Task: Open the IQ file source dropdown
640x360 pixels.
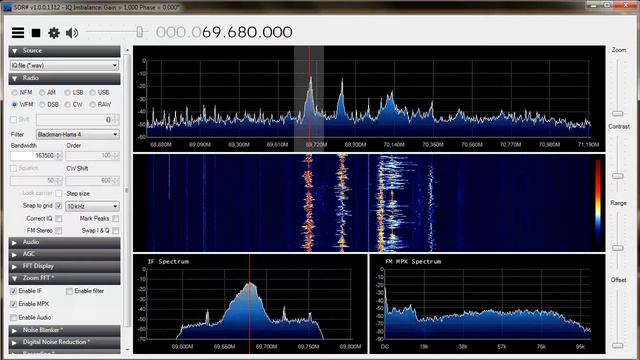Action: point(64,65)
